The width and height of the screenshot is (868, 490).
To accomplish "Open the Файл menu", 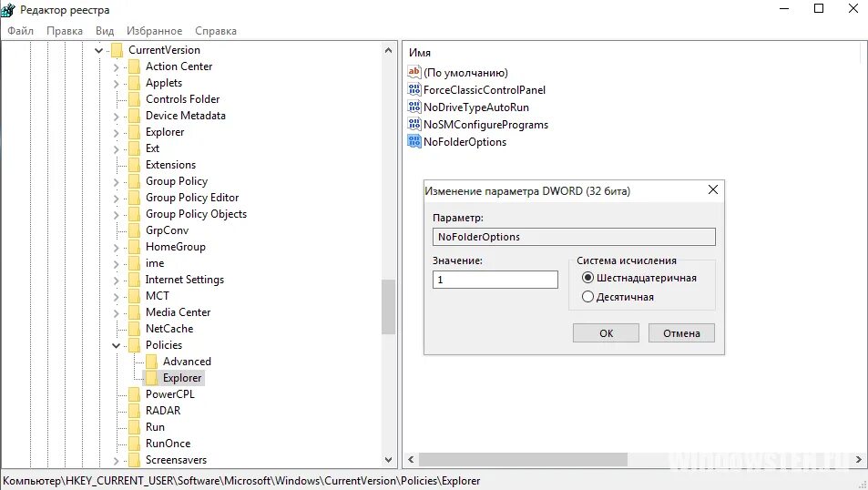I will 20,31.
